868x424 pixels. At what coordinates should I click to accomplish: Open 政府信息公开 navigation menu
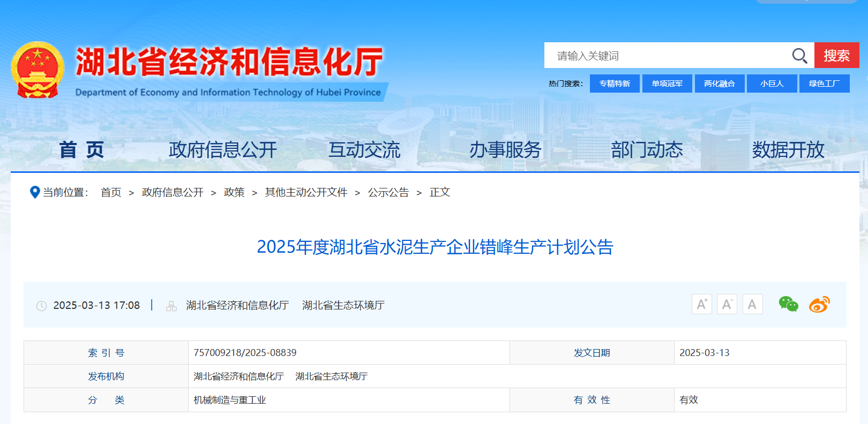tap(223, 150)
